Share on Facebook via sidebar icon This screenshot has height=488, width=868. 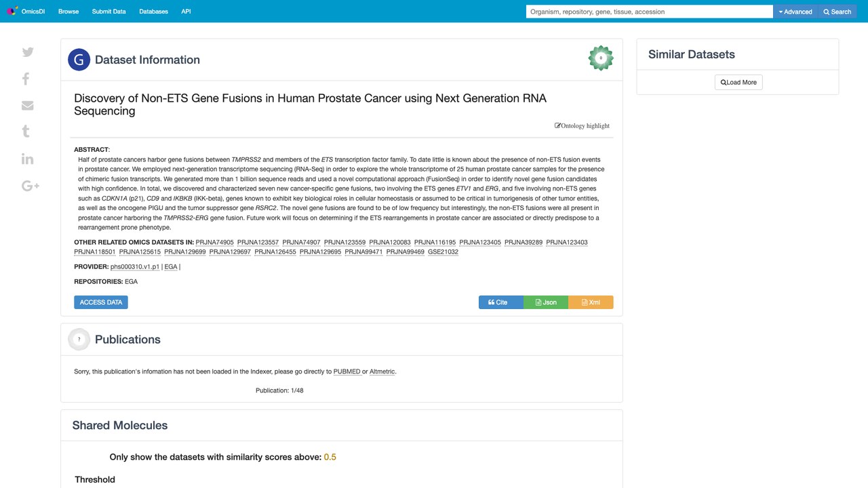[x=26, y=79]
